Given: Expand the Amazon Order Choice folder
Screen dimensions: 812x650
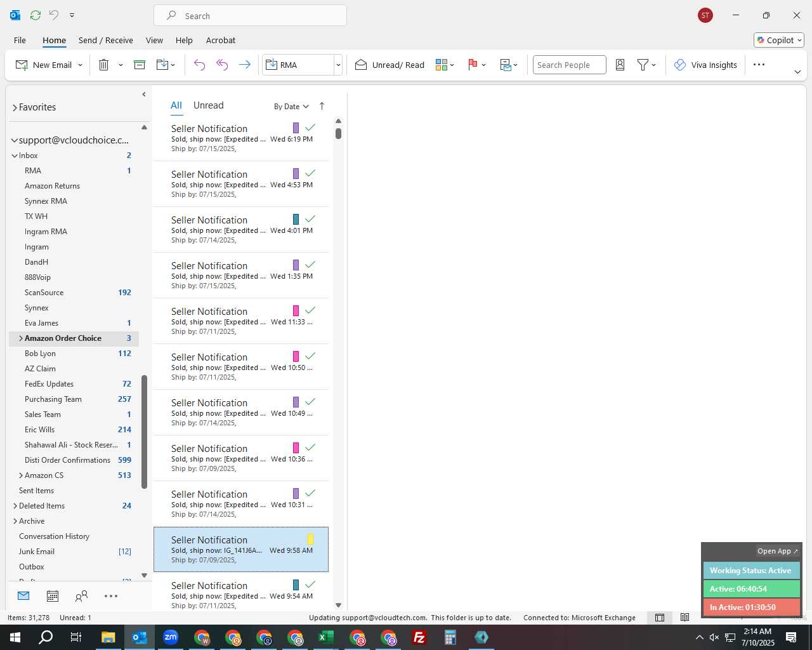Looking at the screenshot, I should coord(21,338).
